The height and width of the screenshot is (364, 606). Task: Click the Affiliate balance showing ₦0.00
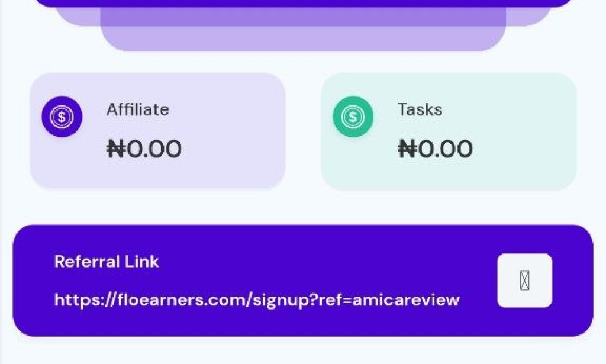[x=144, y=149]
